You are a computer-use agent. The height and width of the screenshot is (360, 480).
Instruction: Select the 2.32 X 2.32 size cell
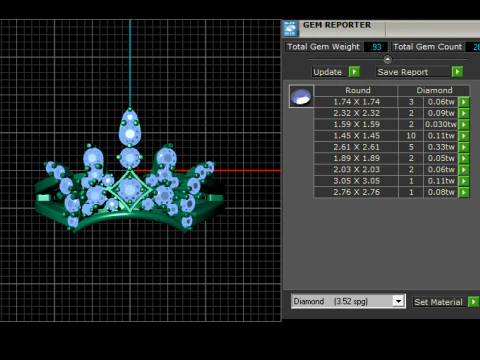tap(356, 113)
